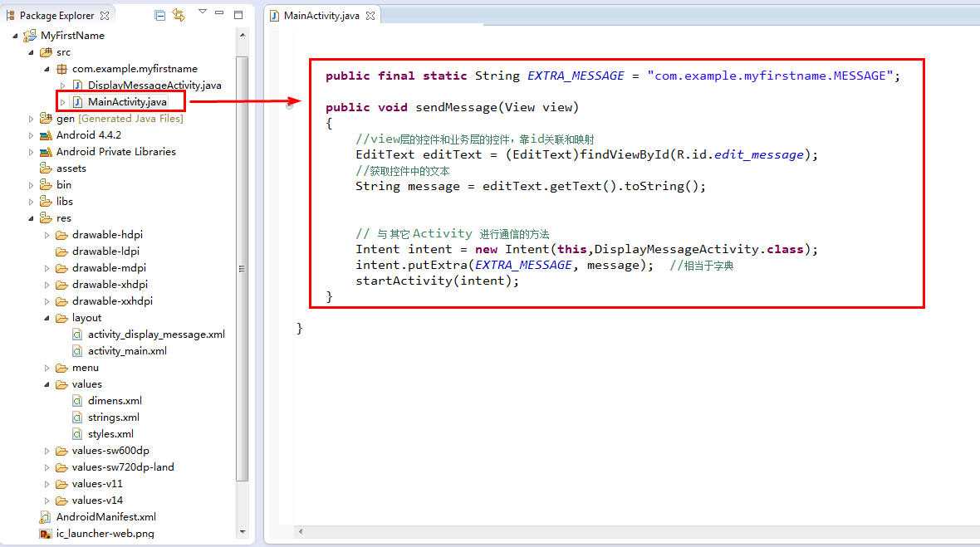Viewport: 980px width, 547px height.
Task: Click the gen folder icon
Action: 46,118
